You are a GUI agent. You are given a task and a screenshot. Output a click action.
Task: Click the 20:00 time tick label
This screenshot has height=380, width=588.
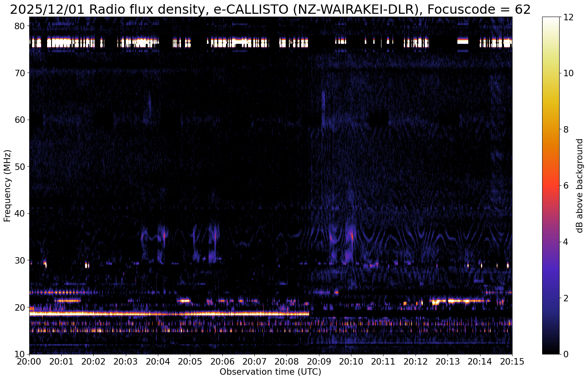(x=29, y=361)
